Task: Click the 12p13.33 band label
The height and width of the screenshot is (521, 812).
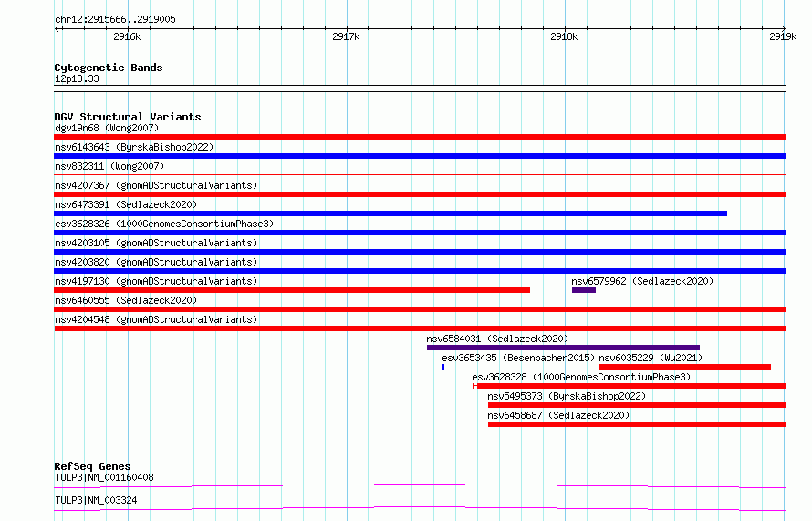Action: tap(77, 78)
